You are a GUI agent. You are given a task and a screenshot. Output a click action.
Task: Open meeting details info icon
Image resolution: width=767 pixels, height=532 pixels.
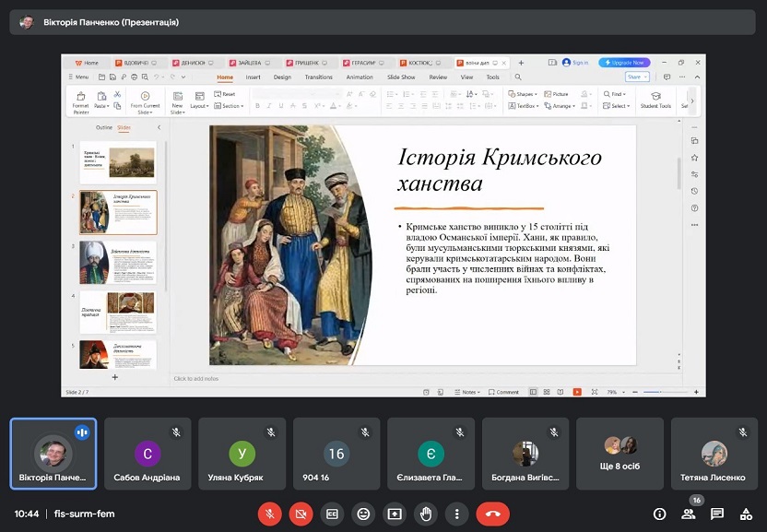point(659,514)
